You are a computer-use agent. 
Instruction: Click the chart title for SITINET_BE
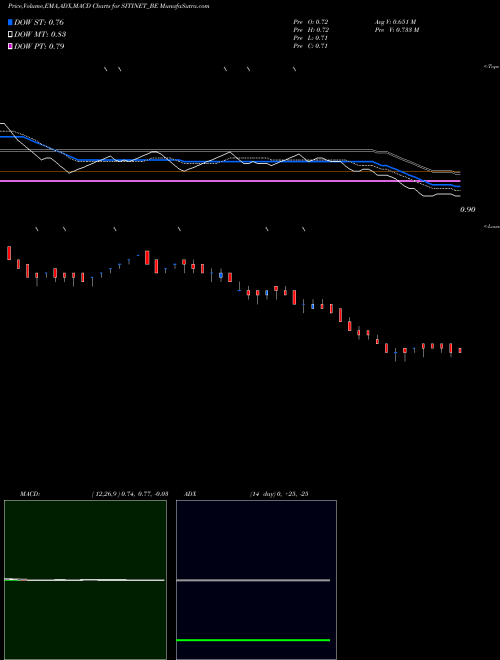click(109, 6)
